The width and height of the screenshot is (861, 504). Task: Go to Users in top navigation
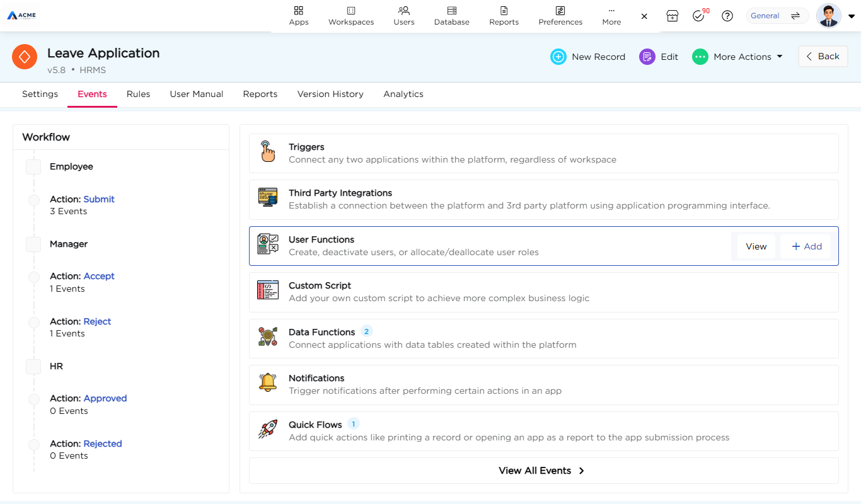[x=404, y=16]
